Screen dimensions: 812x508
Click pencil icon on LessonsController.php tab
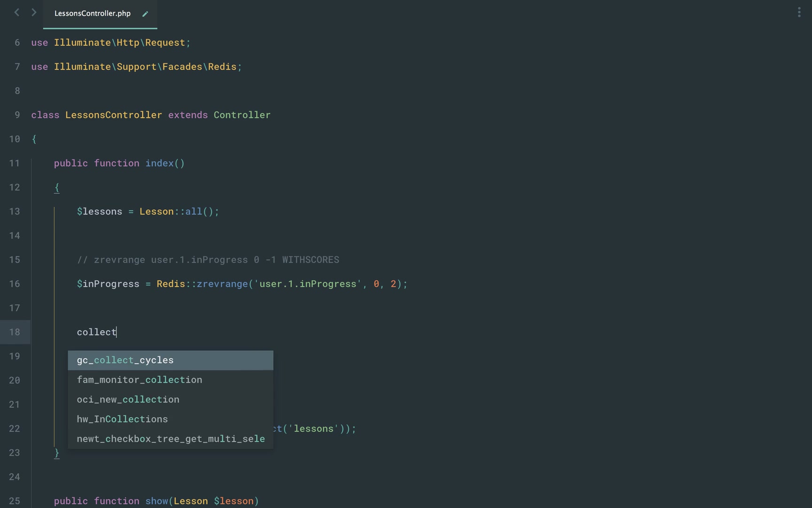[x=145, y=14]
